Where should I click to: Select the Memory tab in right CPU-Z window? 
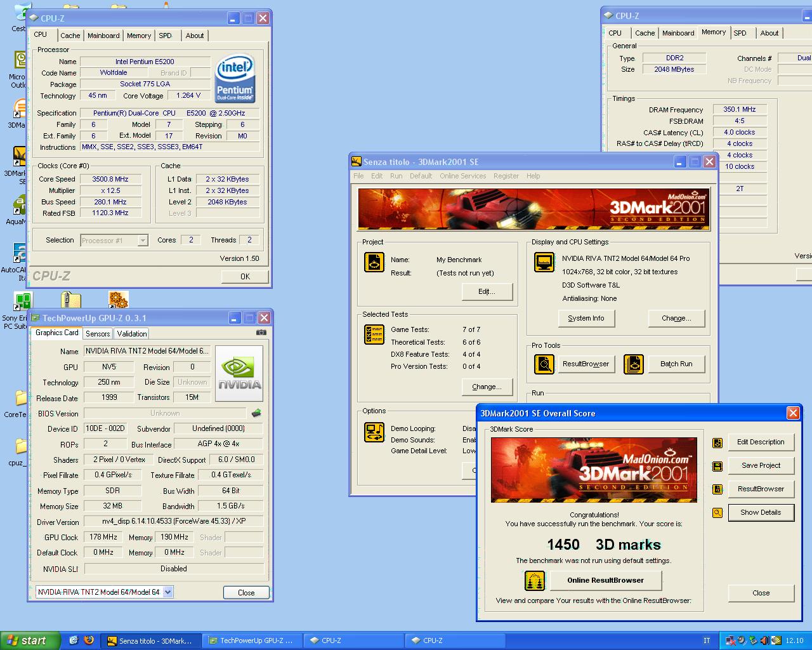(x=714, y=32)
